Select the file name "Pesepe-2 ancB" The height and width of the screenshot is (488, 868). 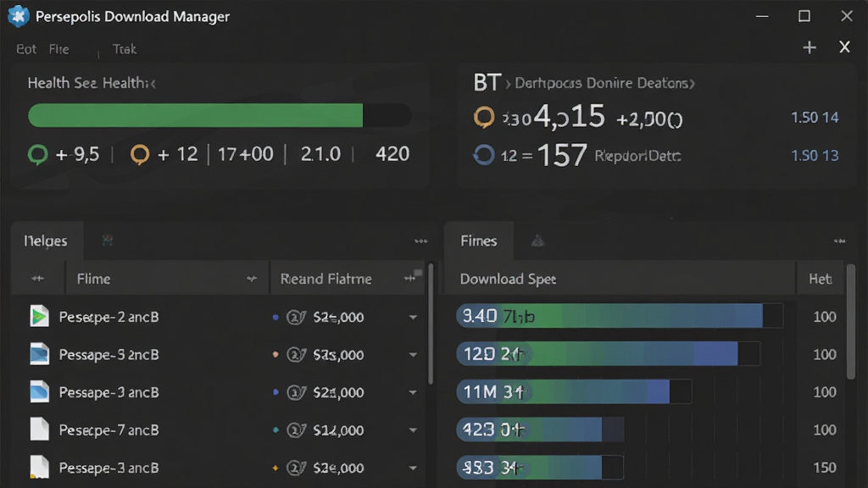click(x=109, y=317)
